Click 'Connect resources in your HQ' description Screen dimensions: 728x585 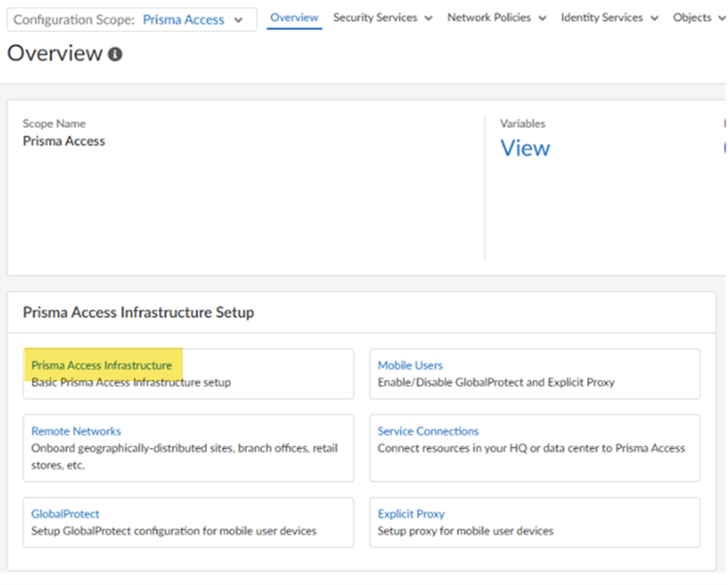[531, 448]
